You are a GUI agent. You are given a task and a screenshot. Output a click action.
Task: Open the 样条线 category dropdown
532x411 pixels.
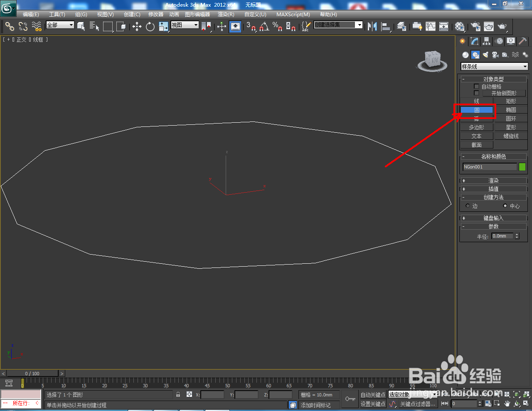[x=494, y=66]
